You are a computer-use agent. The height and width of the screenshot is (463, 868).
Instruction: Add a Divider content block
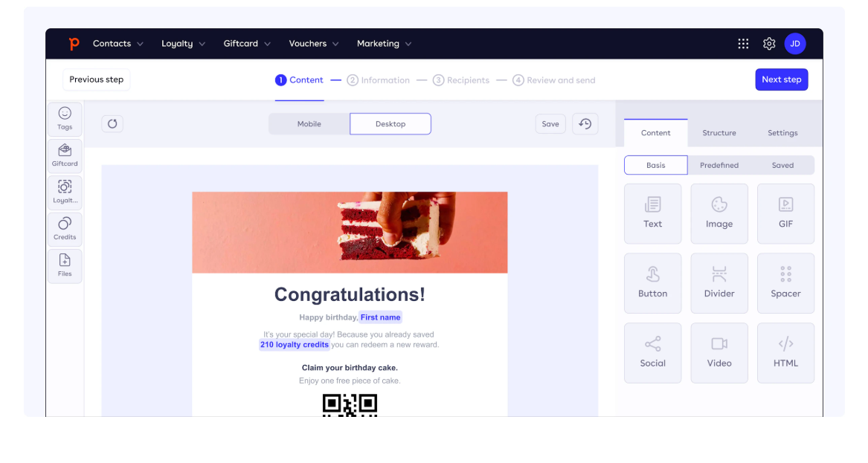pyautogui.click(x=719, y=283)
